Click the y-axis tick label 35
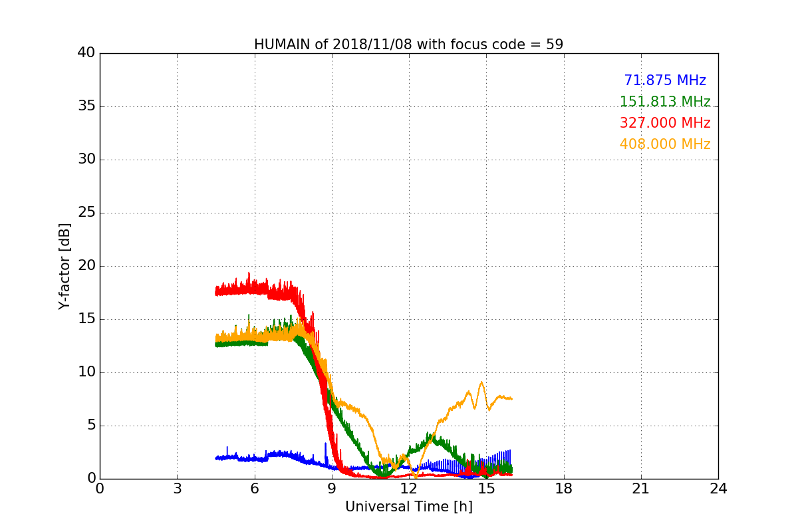The width and height of the screenshot is (798, 532). pos(86,106)
